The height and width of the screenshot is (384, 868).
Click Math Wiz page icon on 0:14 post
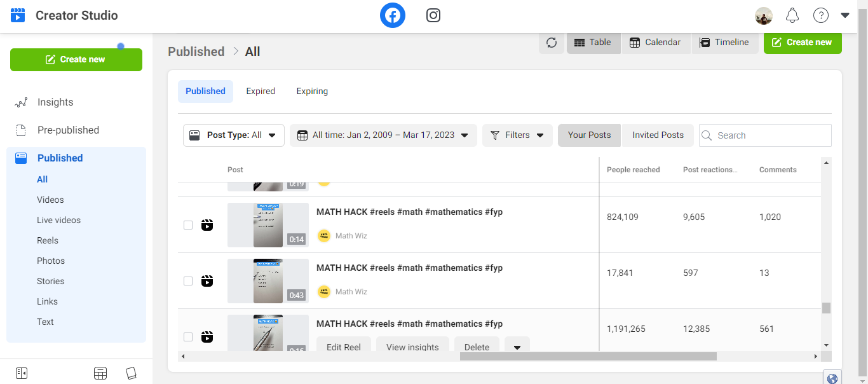pos(324,236)
